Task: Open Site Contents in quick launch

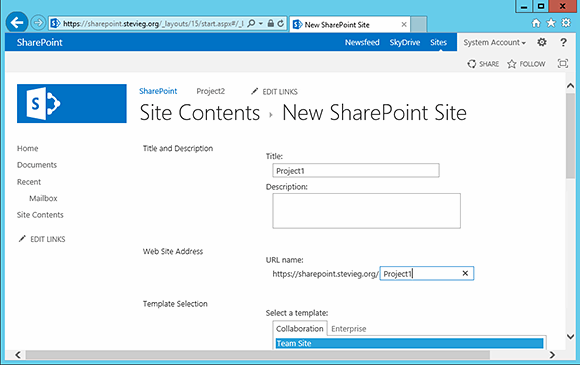Action: click(40, 215)
